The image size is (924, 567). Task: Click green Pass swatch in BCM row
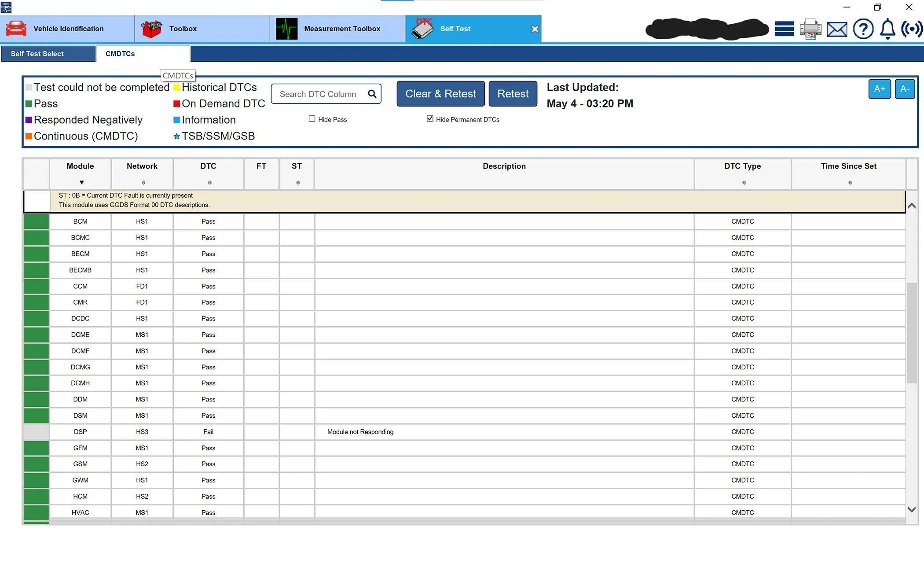pos(36,221)
